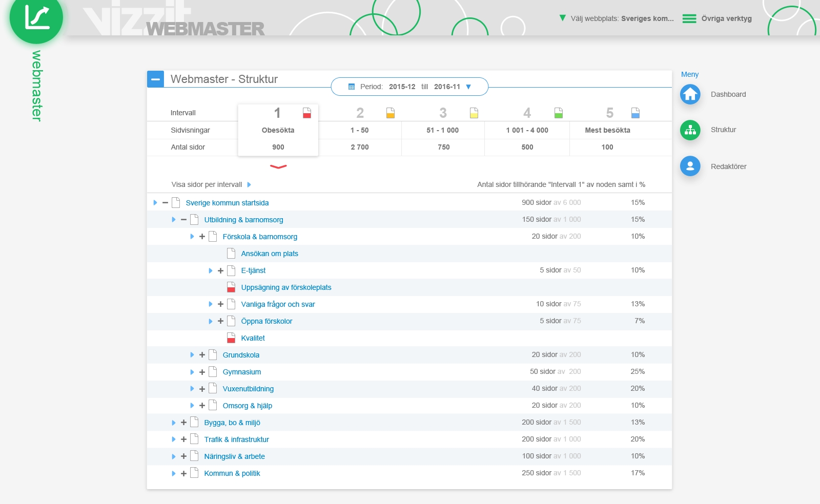Expand Bygga, bo & miljö plus sign

tap(183, 423)
